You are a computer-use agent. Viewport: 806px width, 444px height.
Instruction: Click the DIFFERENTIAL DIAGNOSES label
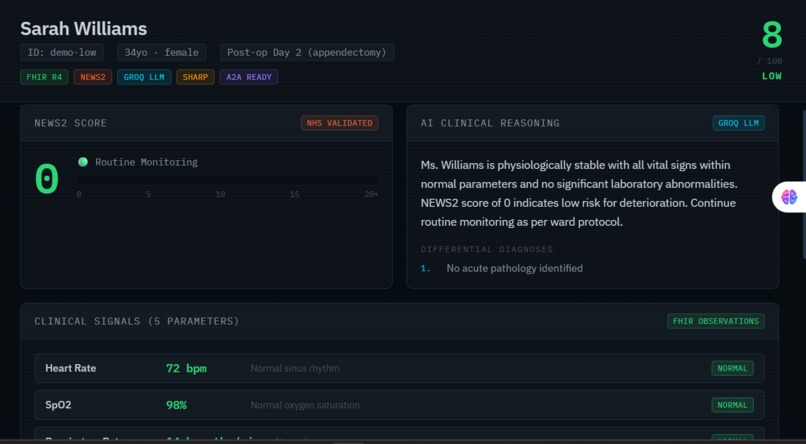pos(487,249)
